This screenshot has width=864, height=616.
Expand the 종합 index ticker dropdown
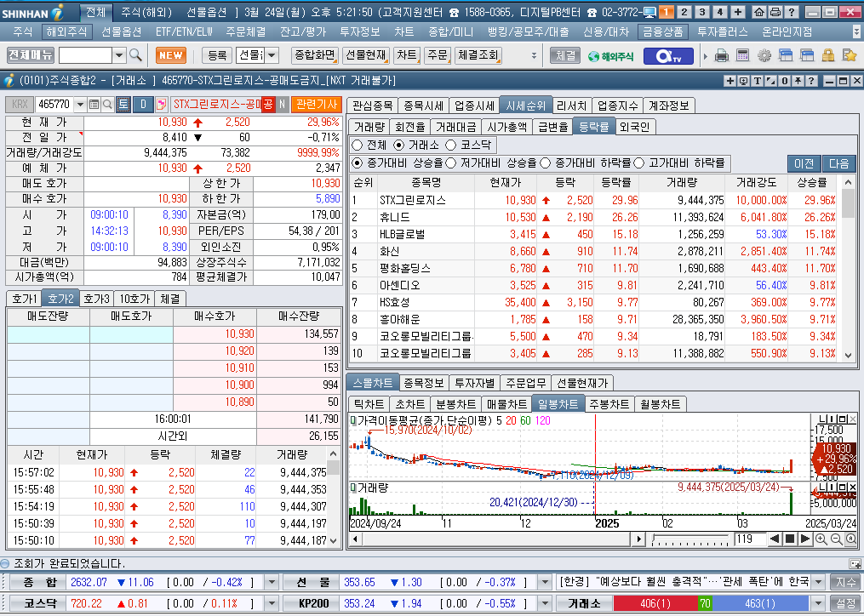pyautogui.click(x=272, y=582)
